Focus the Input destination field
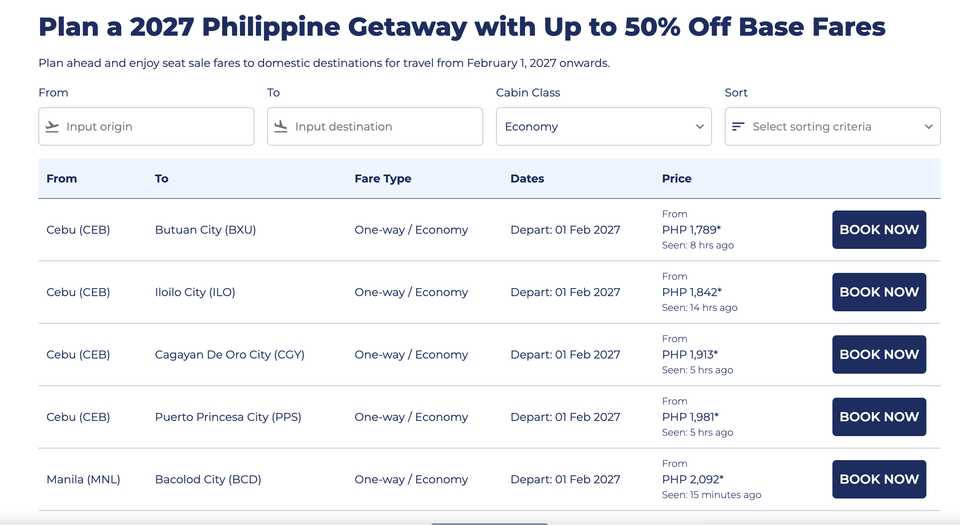The width and height of the screenshot is (960, 525). click(x=375, y=127)
